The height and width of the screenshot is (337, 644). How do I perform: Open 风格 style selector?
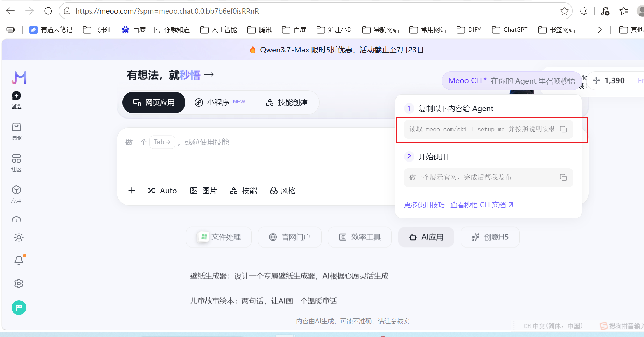283,191
